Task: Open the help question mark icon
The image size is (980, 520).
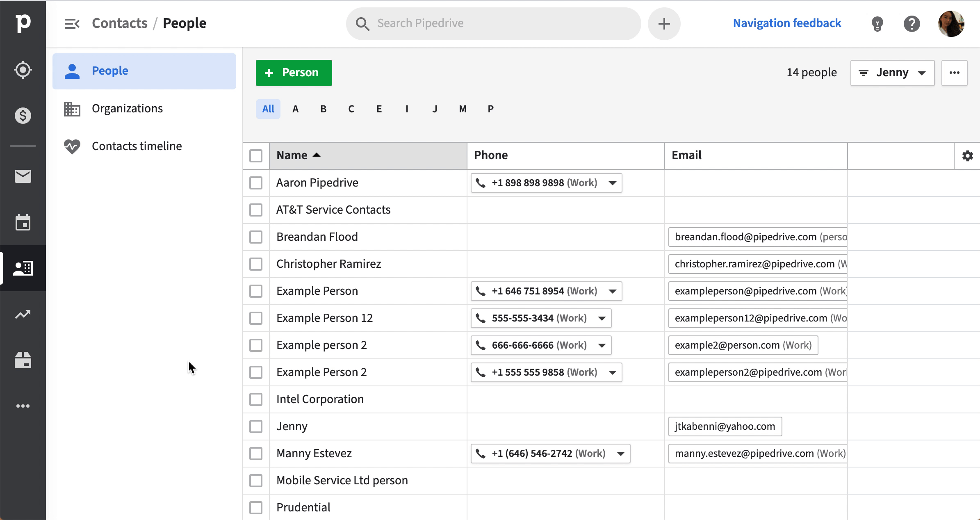Action: (x=912, y=24)
